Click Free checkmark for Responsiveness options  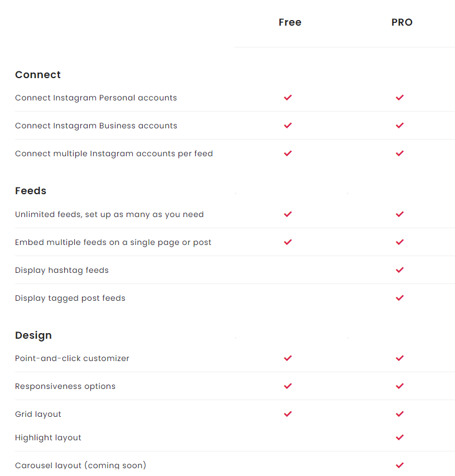[288, 386]
